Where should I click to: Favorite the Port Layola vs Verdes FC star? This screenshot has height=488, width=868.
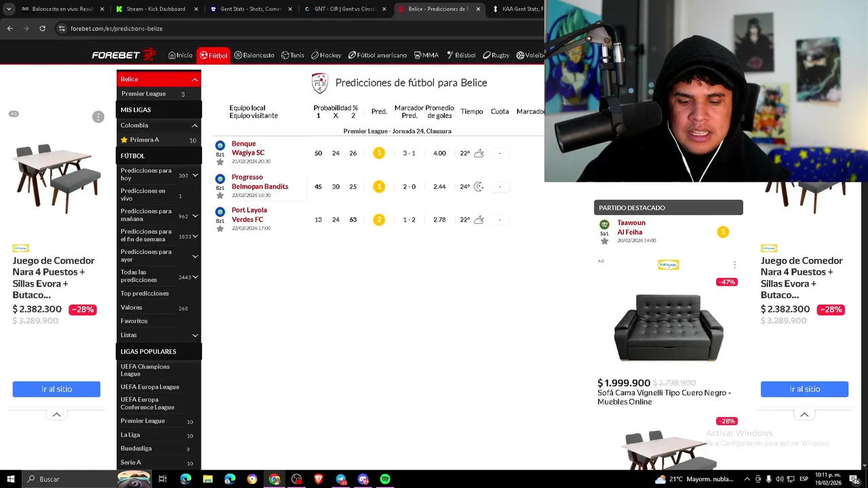pyautogui.click(x=220, y=228)
